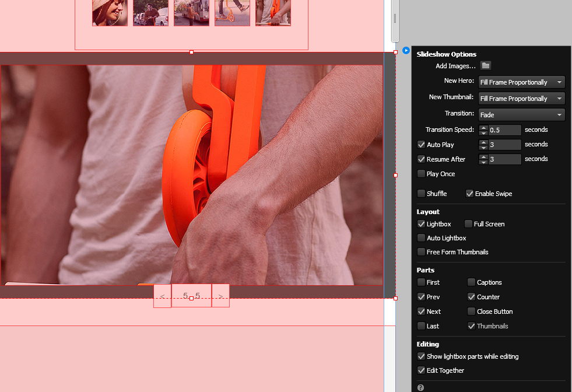Click the blue widget options arrow indicator

[x=406, y=51]
